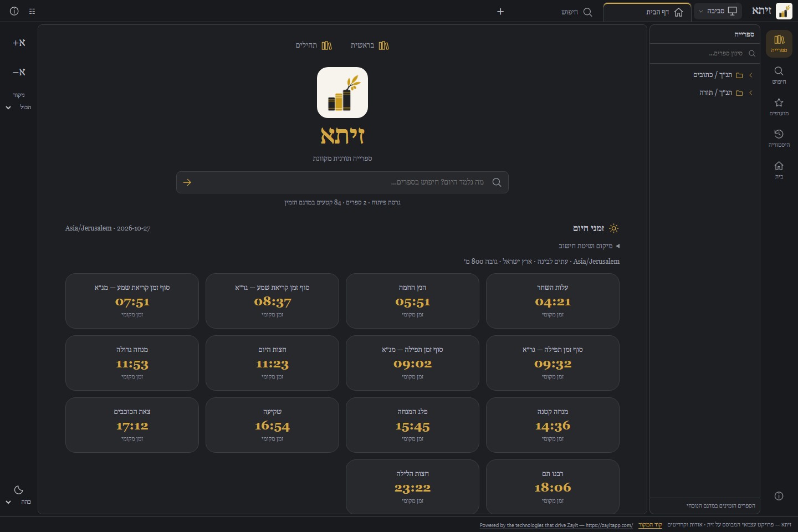798x532 pixels.
Task: Click the large Zayit logo image
Action: tap(342, 93)
